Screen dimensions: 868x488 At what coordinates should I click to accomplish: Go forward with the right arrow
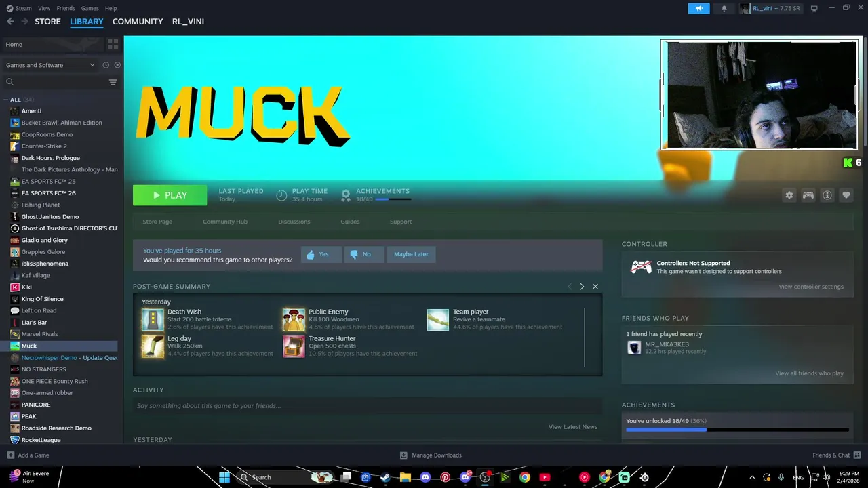click(x=24, y=22)
